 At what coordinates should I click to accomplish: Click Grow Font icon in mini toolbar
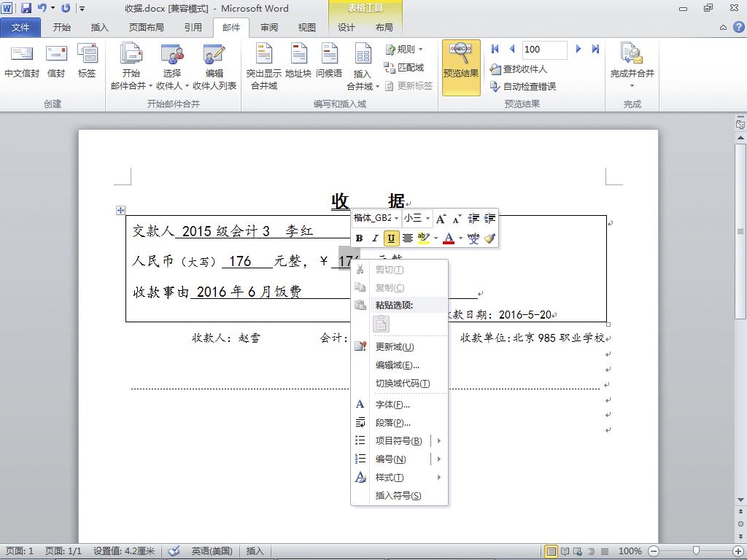pyautogui.click(x=441, y=219)
